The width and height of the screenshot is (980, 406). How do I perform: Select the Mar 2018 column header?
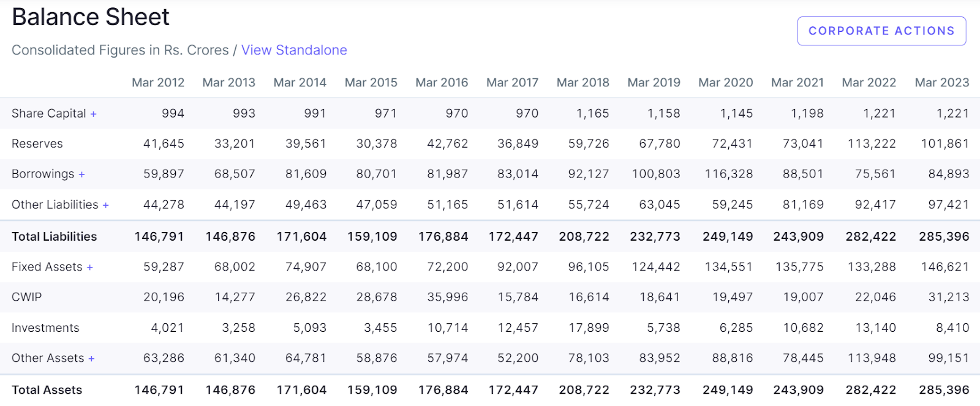click(582, 83)
